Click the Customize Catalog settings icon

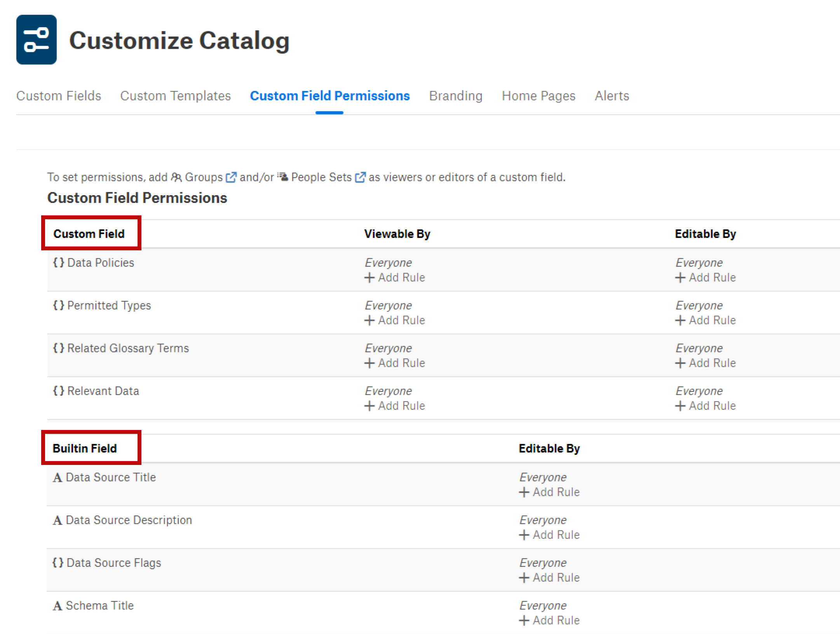pos(37,40)
